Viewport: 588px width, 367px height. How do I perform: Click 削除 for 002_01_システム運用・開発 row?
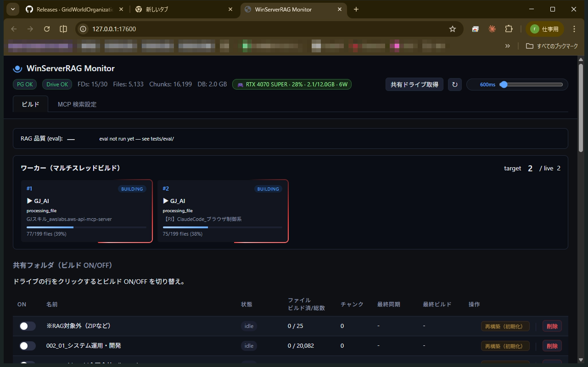(x=552, y=345)
